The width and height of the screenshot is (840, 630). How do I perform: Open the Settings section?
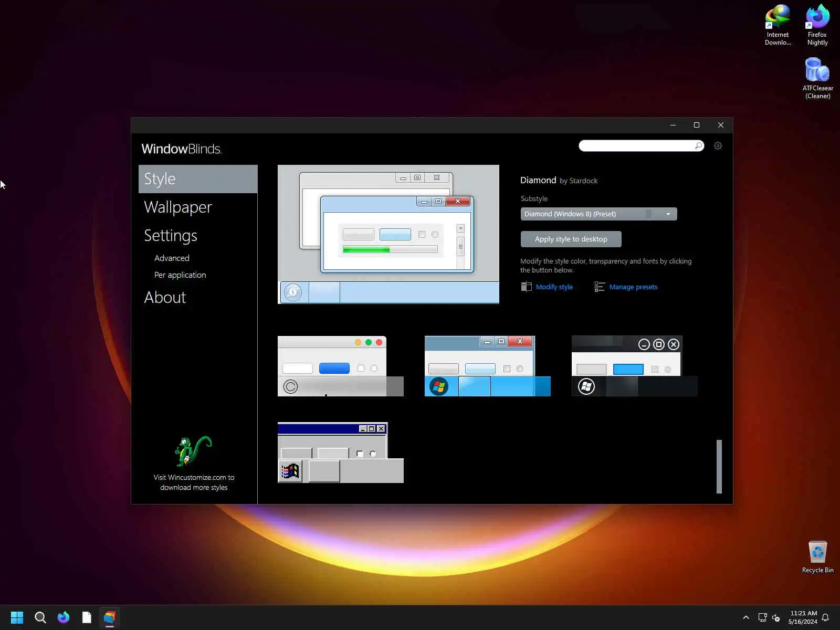point(171,236)
